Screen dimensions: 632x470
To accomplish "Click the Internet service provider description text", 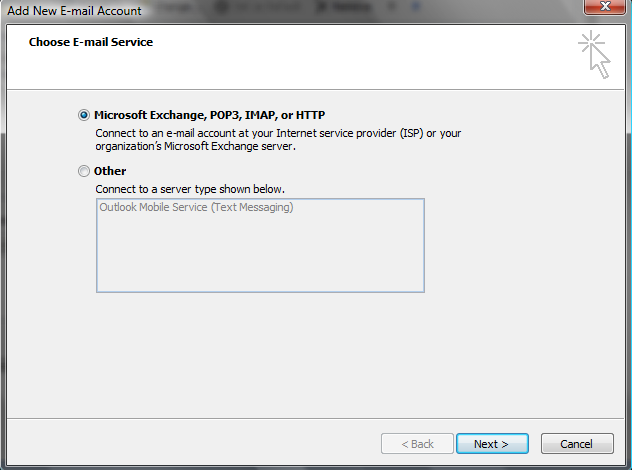I will pyautogui.click(x=278, y=132).
